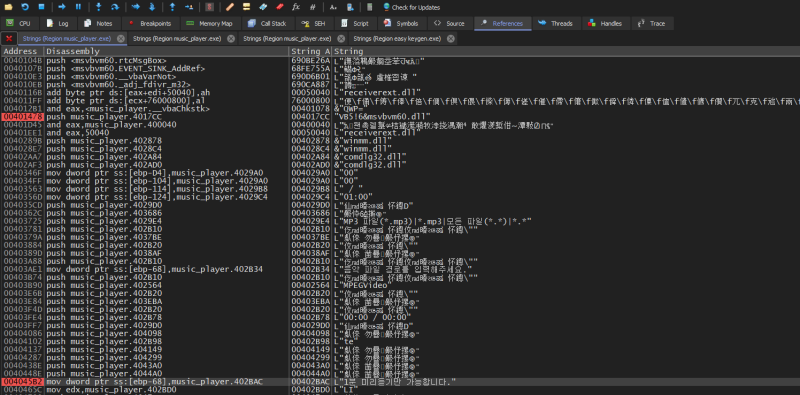800x395 pixels.
Task: Click red X beside the Strings tabs
Action: click(x=9, y=39)
